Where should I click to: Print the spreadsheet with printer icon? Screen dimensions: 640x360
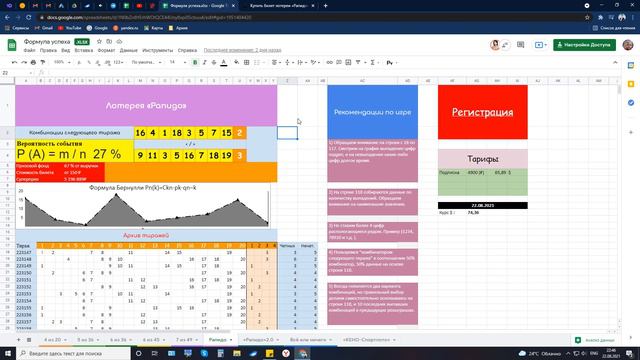(33, 62)
